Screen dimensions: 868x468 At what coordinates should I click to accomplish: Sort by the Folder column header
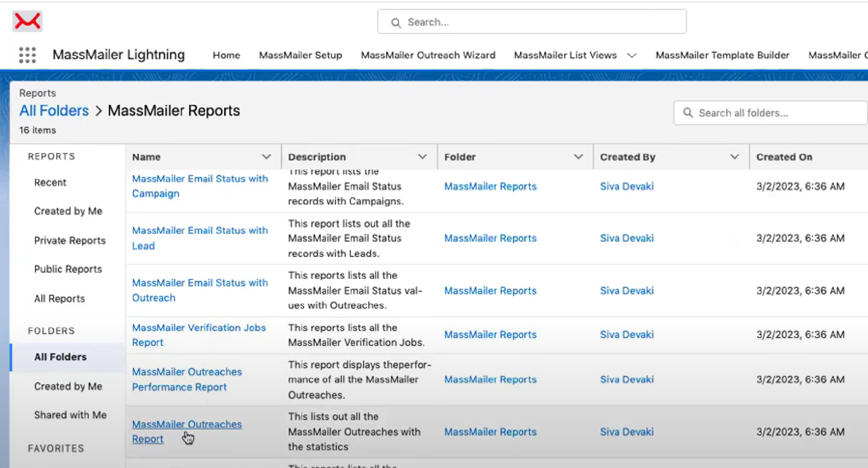click(460, 157)
